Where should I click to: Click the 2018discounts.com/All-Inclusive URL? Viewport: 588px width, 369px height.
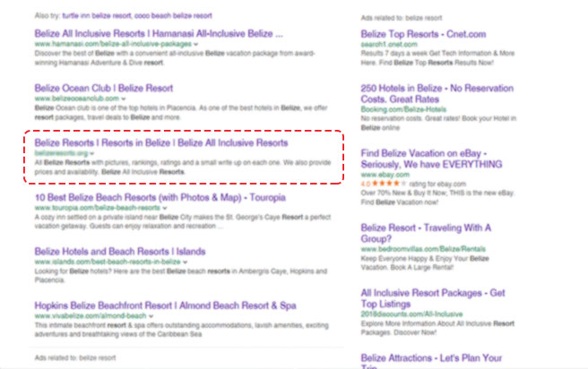point(411,314)
